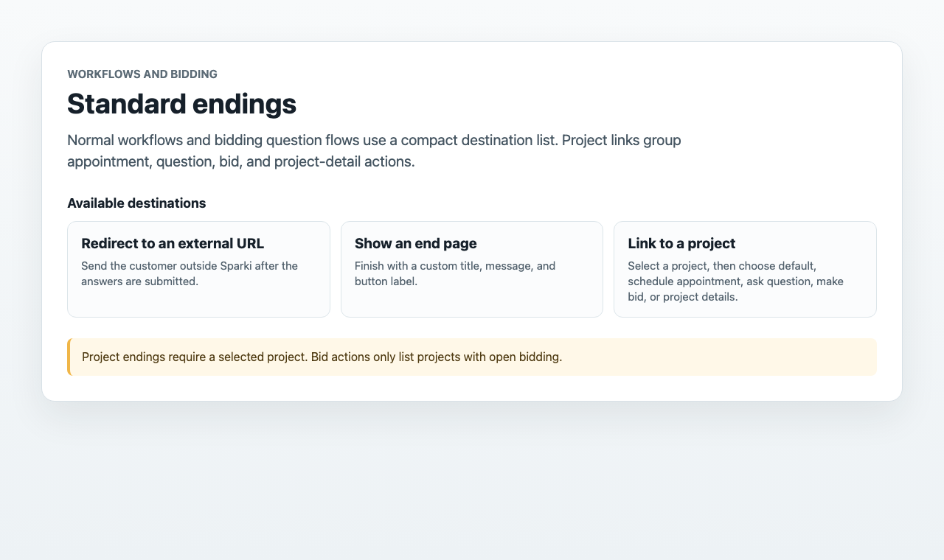Screen dimensions: 944x560
Task: Click the 'Project endings require a selected project' sentence
Action: pyautogui.click(x=195, y=357)
